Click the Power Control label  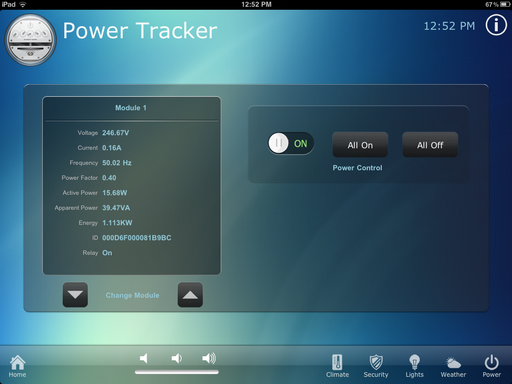pyautogui.click(x=357, y=168)
